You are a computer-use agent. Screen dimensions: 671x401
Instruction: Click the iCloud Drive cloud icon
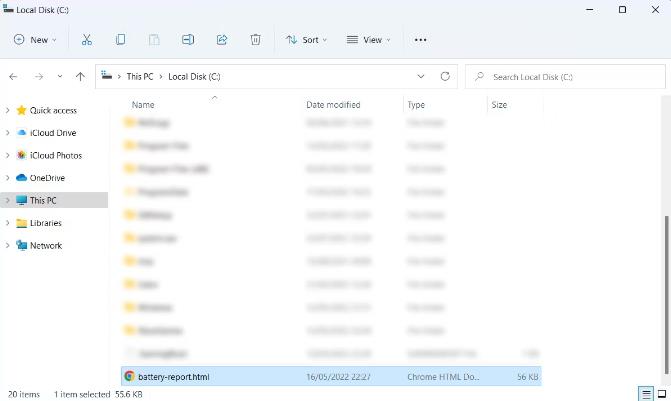pyautogui.click(x=21, y=133)
